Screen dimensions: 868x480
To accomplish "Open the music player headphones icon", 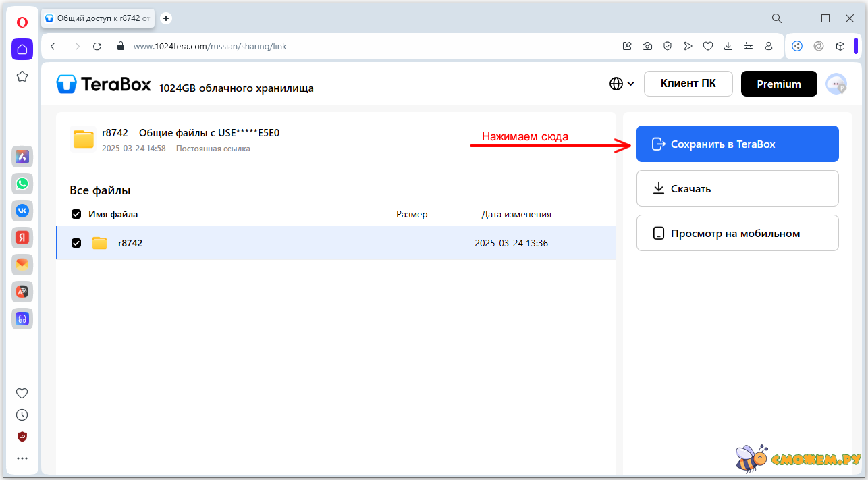I will tap(22, 319).
